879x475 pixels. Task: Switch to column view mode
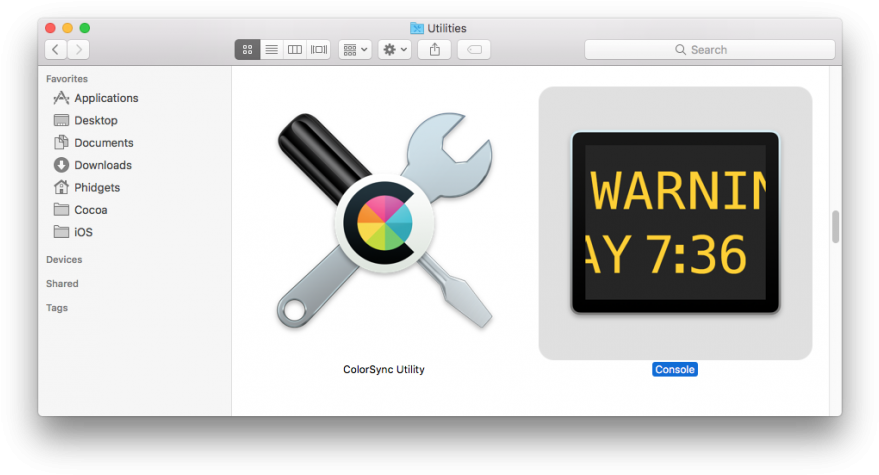click(x=295, y=49)
